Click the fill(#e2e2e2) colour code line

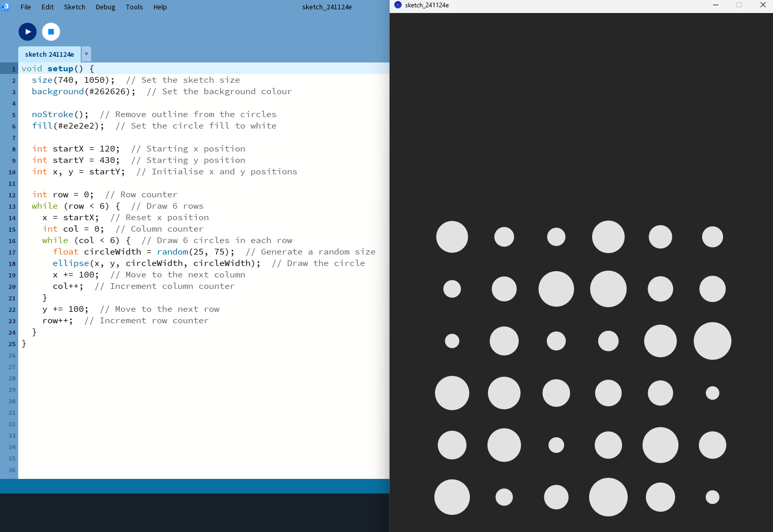coord(68,126)
